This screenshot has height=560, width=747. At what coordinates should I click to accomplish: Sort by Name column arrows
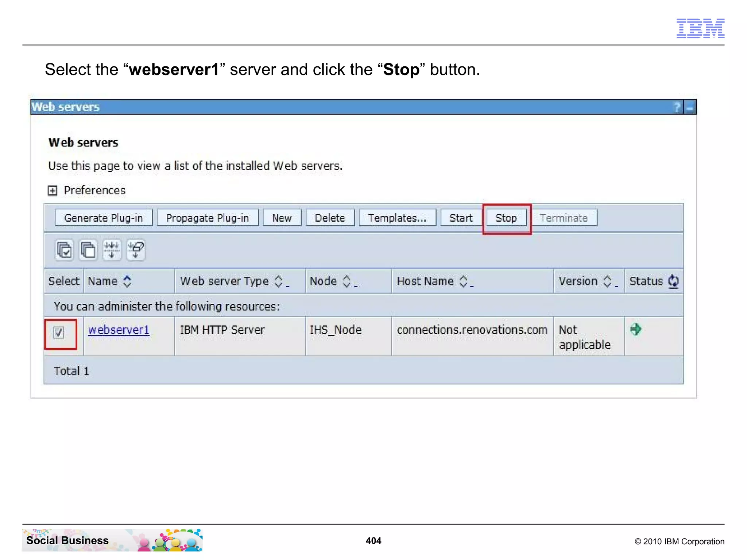pos(127,281)
